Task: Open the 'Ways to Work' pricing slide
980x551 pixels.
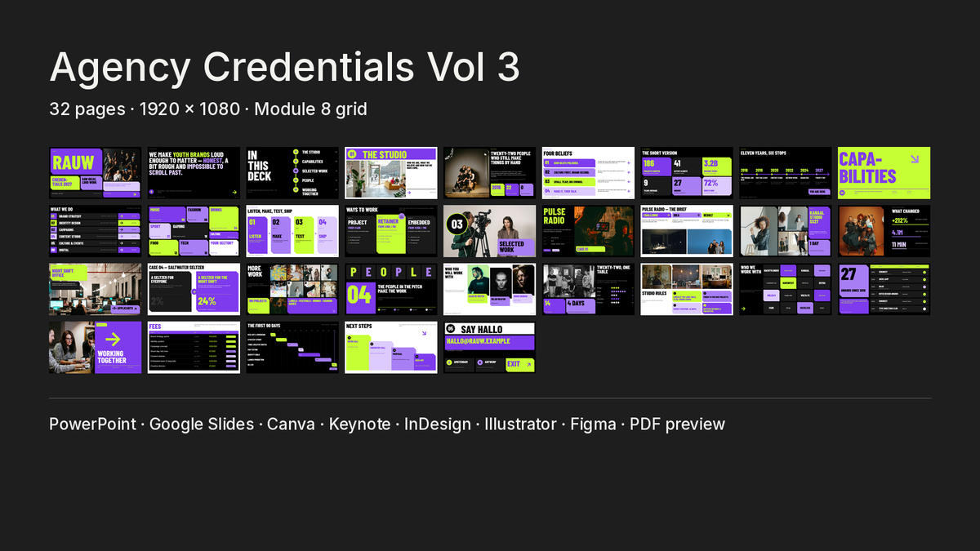Action: tap(390, 231)
